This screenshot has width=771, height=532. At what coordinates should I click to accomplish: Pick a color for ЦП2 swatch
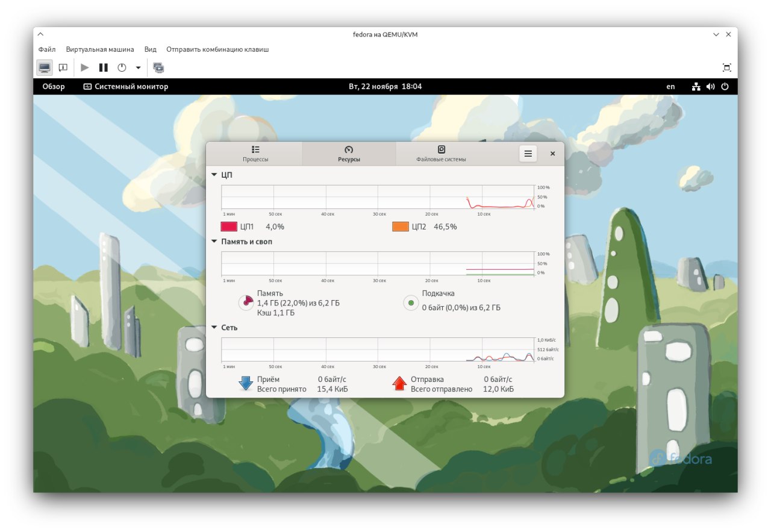click(401, 227)
